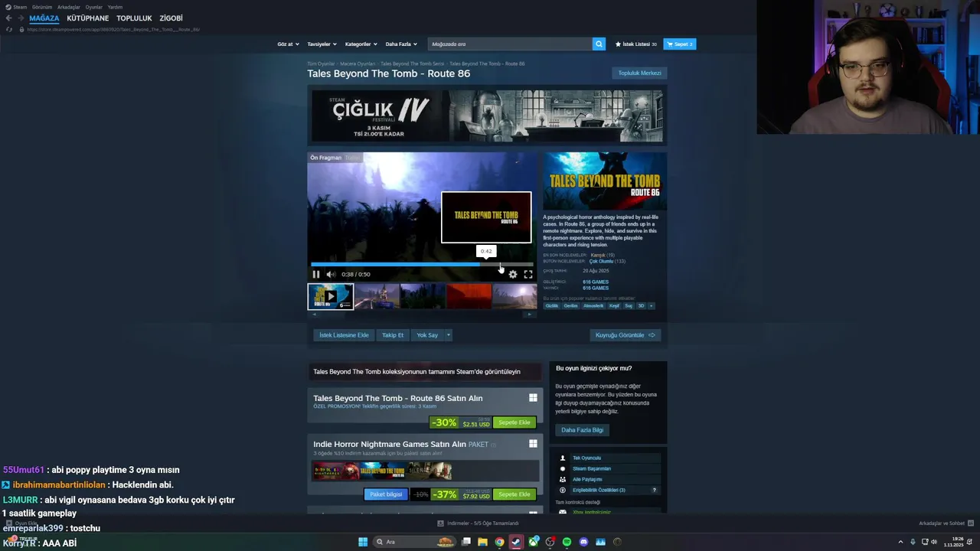Click İstek Listesine Ekle button
Viewport: 980px width, 551px height.
click(x=344, y=335)
